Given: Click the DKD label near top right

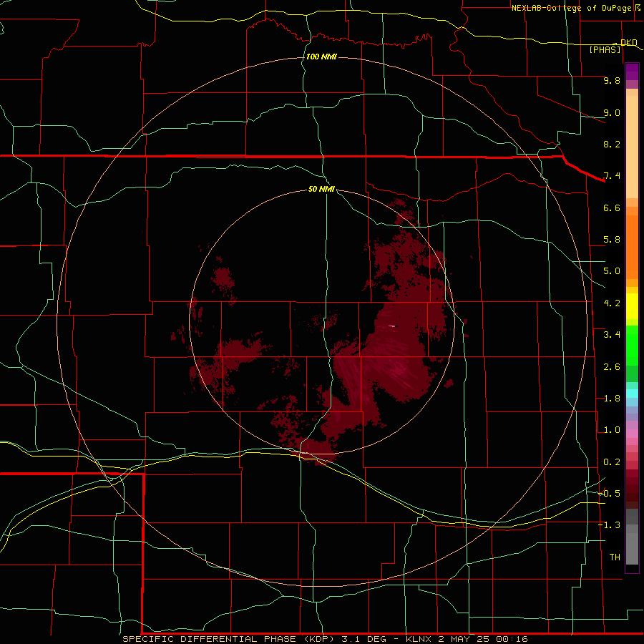Looking at the screenshot, I should click(x=628, y=42).
